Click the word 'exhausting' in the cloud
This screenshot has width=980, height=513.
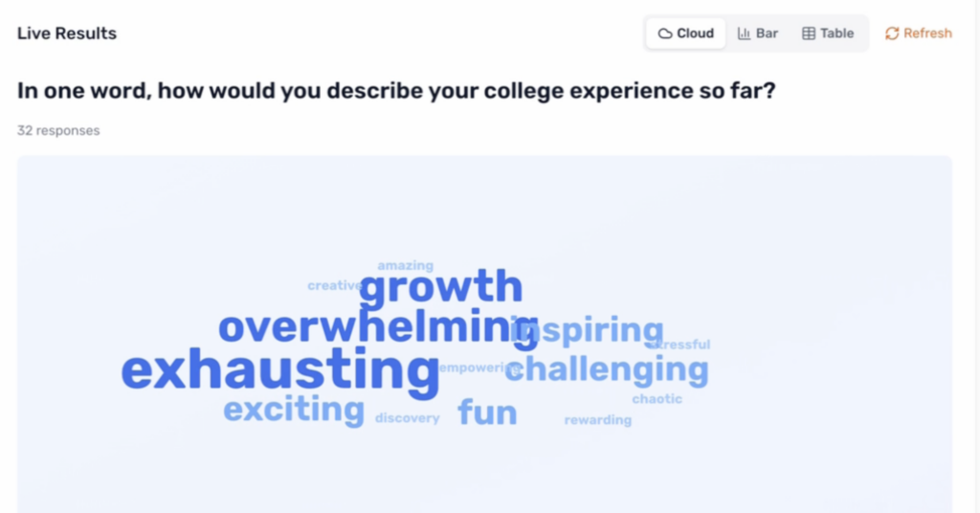[279, 371]
